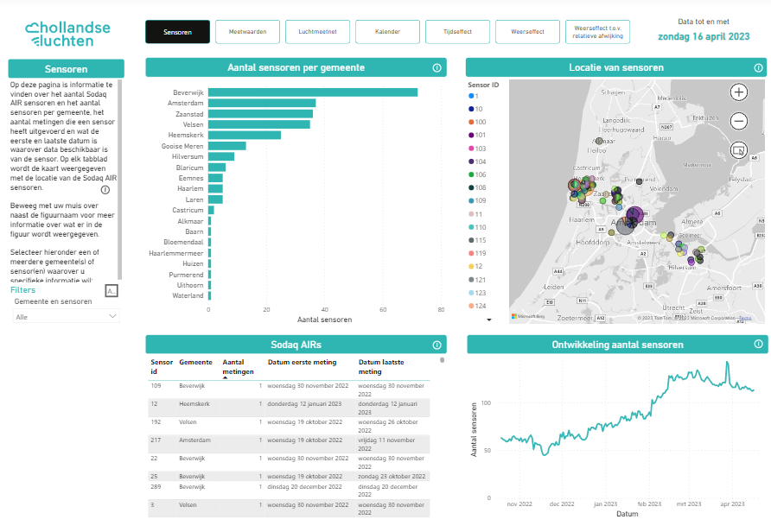Select Sensor ID 101 legend entry

(x=477, y=135)
